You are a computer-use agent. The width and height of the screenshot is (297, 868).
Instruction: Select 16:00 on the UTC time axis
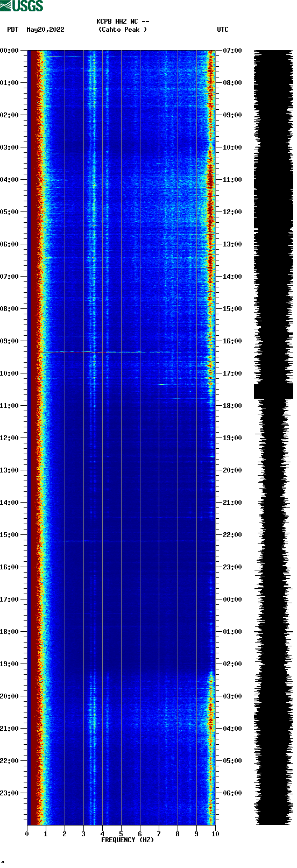pos(232,341)
